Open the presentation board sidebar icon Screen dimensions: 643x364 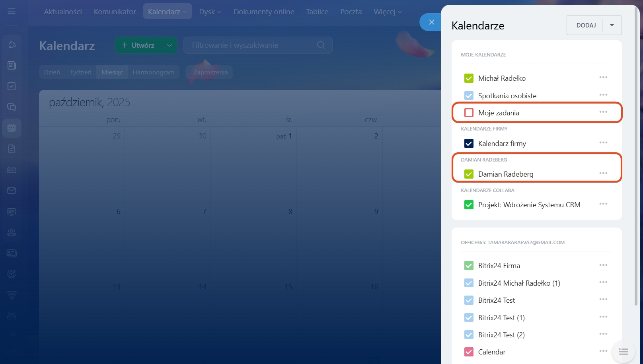tap(12, 212)
